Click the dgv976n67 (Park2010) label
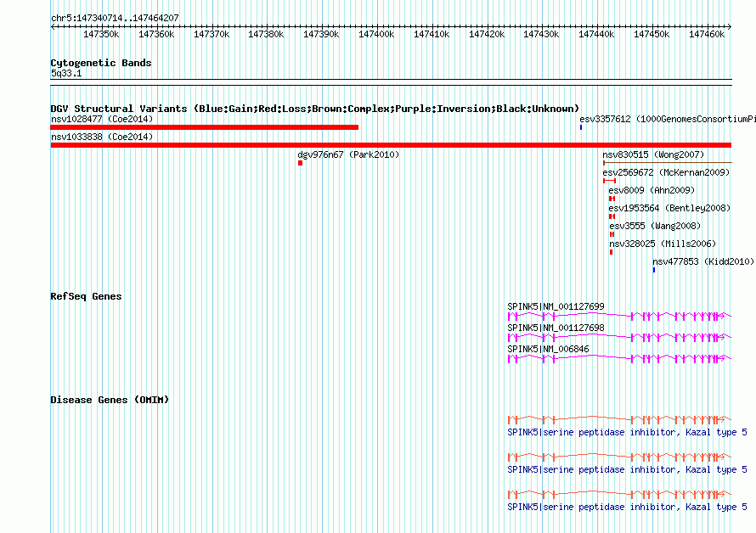Viewport: 756px width, 533px height. click(x=348, y=154)
